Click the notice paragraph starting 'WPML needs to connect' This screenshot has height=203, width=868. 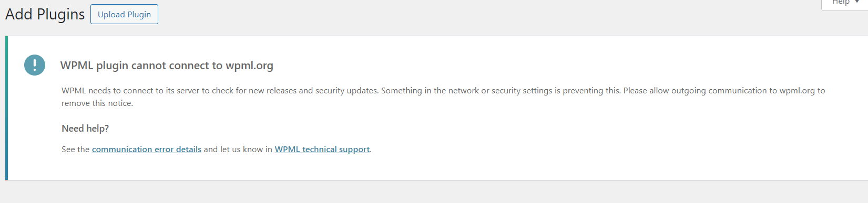click(443, 97)
